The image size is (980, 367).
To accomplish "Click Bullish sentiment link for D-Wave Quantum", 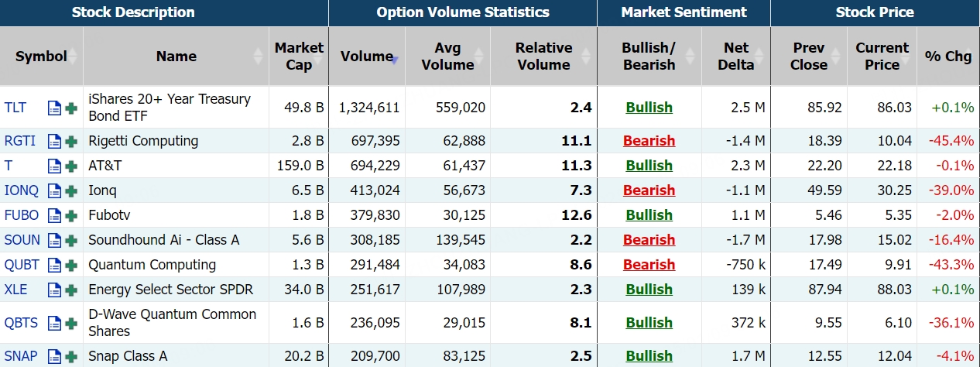I will pyautogui.click(x=649, y=323).
